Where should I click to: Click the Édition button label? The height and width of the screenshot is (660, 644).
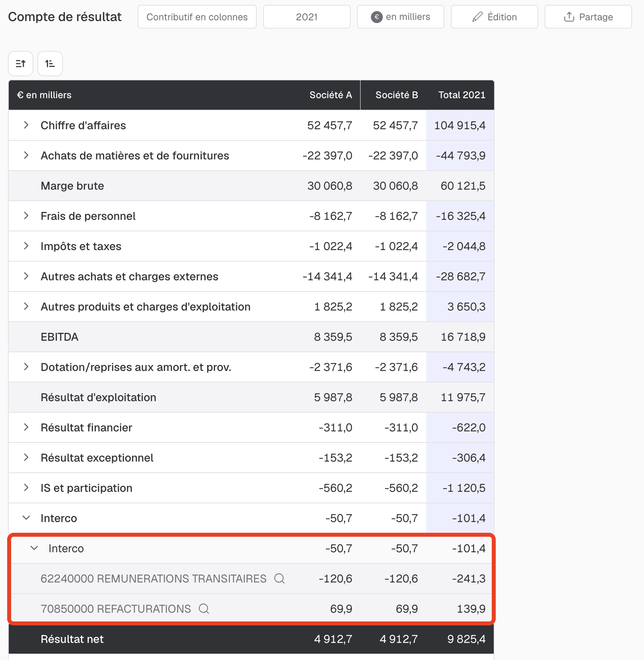(x=502, y=17)
